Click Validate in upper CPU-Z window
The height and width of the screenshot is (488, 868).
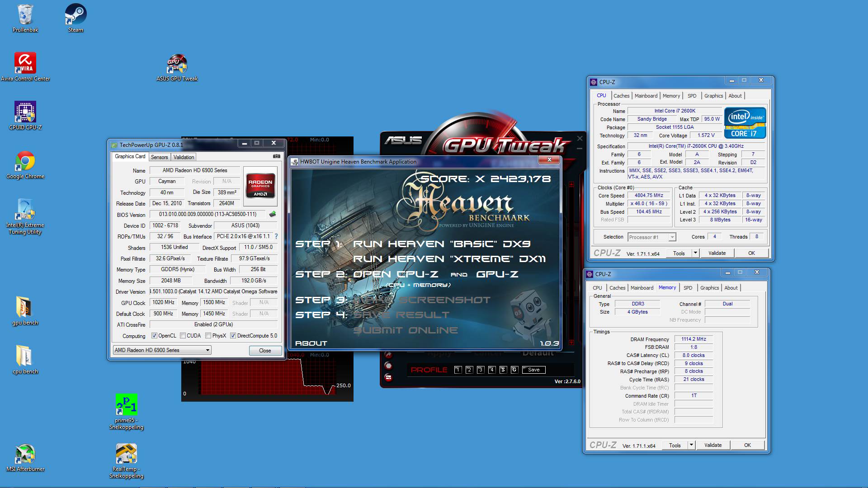[x=717, y=253]
